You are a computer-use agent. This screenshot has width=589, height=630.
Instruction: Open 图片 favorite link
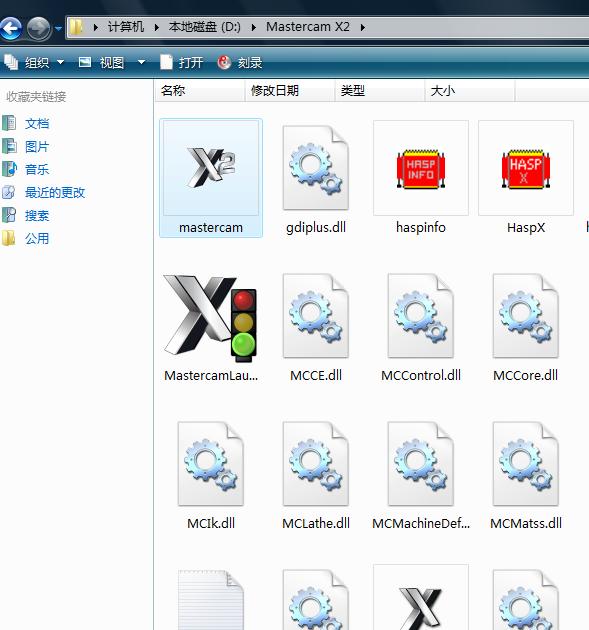[x=37, y=147]
